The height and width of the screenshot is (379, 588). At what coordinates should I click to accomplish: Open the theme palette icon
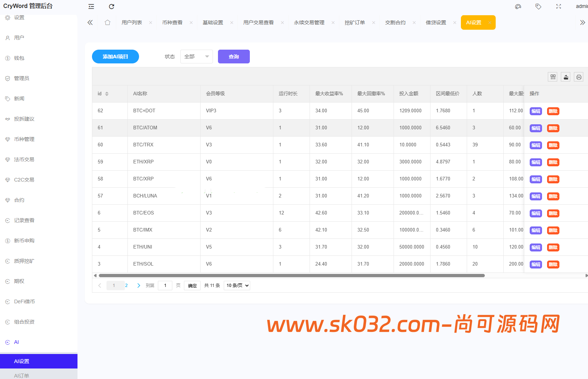tap(518, 7)
